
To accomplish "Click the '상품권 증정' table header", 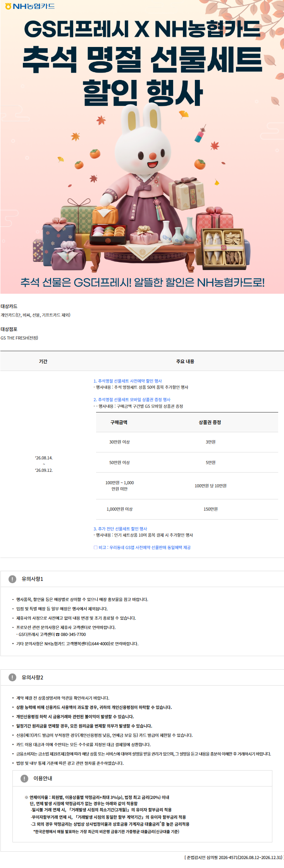I will click(x=210, y=422).
